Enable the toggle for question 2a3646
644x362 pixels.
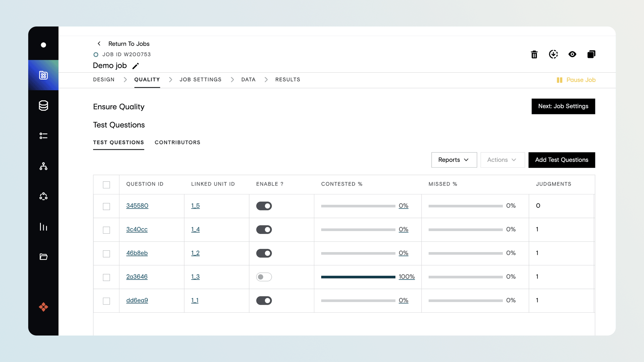[x=264, y=277]
